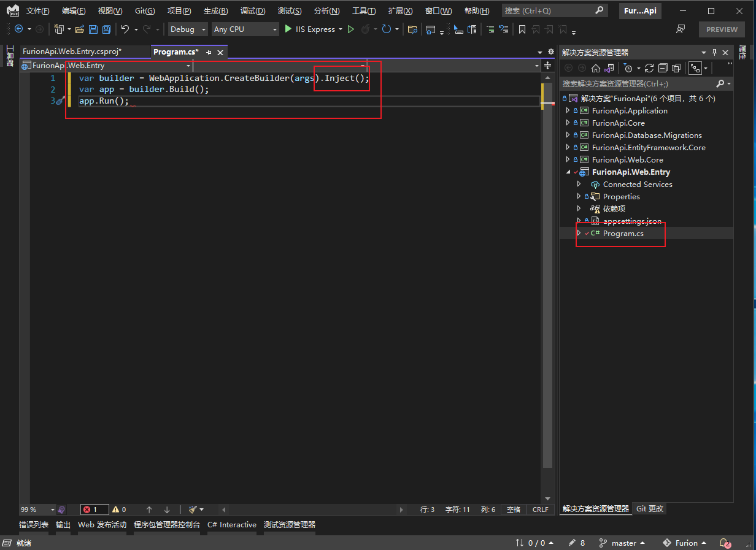Open the Any CPU platform dropdown

pyautogui.click(x=245, y=29)
